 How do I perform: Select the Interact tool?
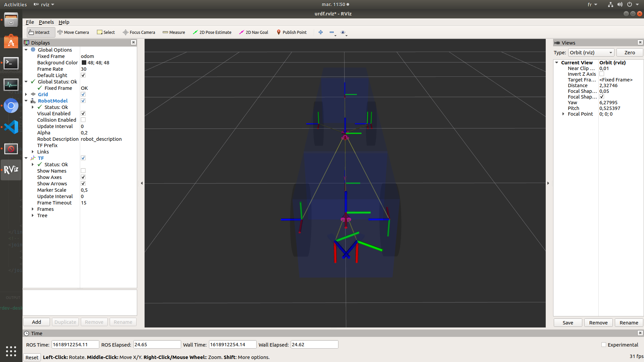(x=39, y=32)
